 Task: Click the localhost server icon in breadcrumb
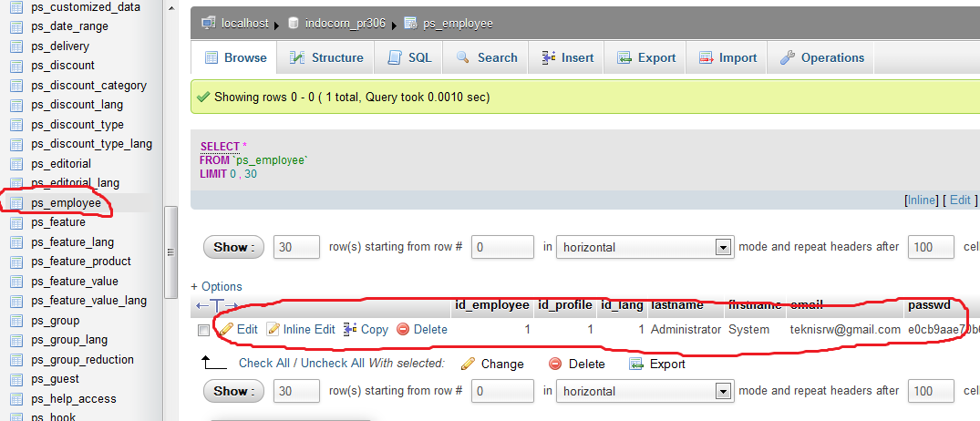pyautogui.click(x=209, y=22)
